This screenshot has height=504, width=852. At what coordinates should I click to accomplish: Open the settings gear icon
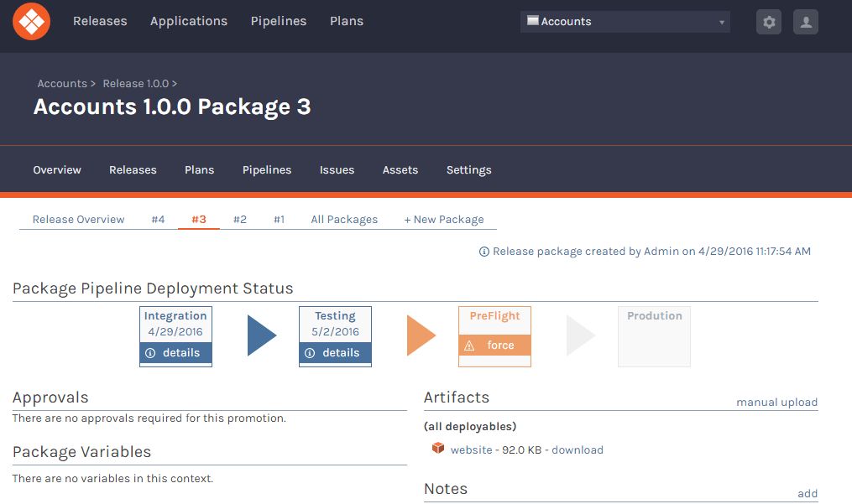coord(768,22)
